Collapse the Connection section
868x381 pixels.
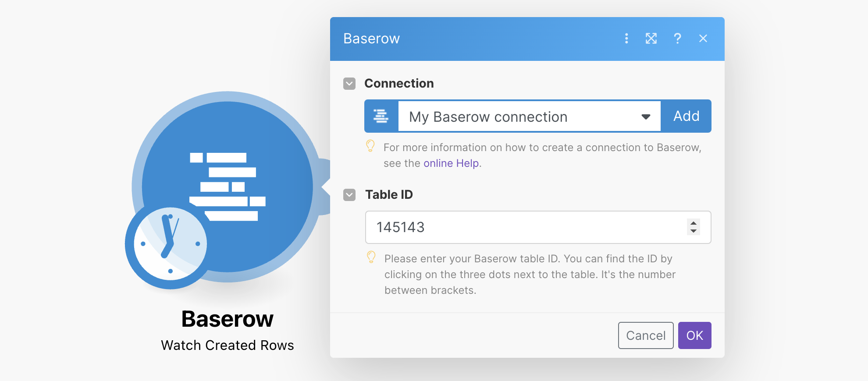coord(349,84)
